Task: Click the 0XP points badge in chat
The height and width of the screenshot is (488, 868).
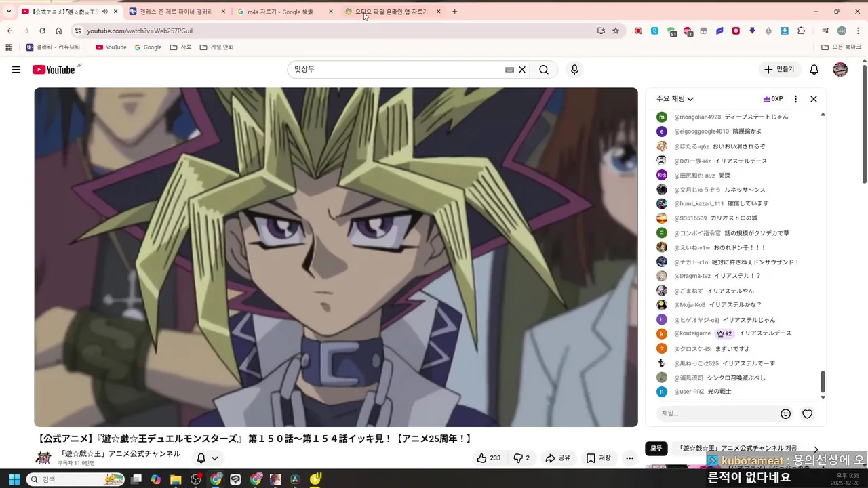Action: (773, 99)
